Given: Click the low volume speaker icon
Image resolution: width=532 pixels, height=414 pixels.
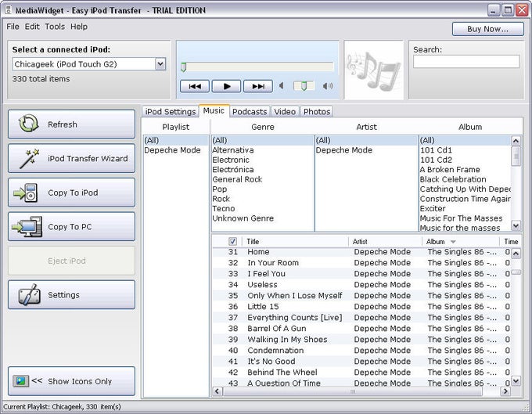Looking at the screenshot, I should [282, 86].
